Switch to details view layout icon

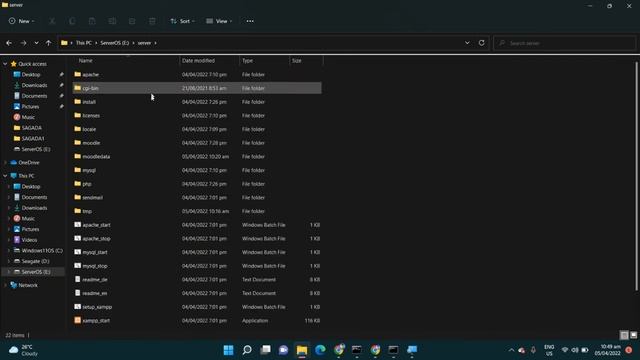(624, 336)
